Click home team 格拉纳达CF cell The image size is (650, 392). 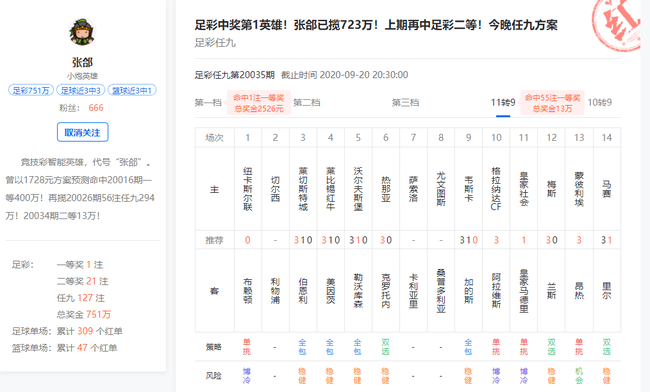pos(496,189)
